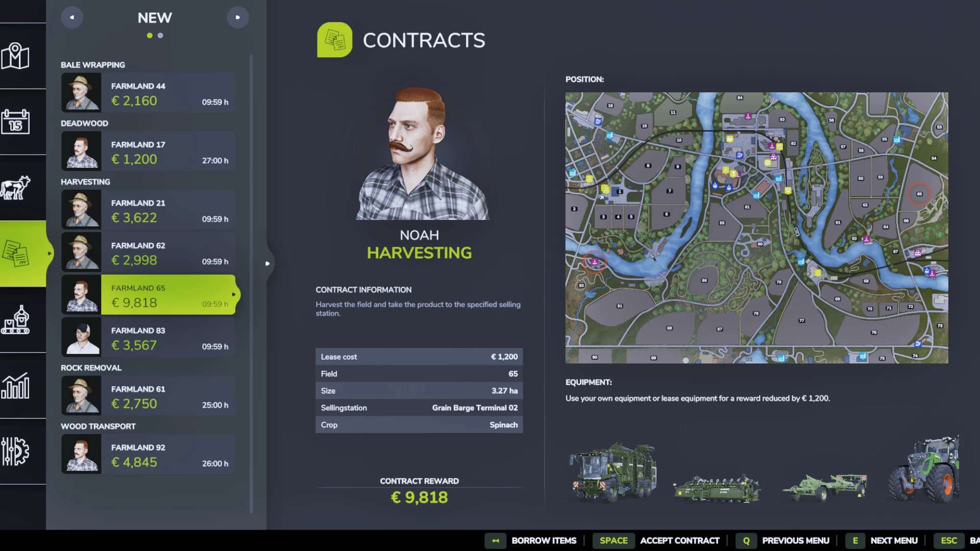The width and height of the screenshot is (980, 551).
Task: Open the game settings sliders icon
Action: click(15, 452)
